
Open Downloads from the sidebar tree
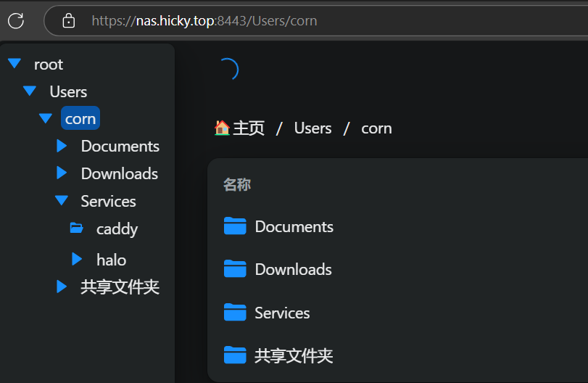click(120, 173)
